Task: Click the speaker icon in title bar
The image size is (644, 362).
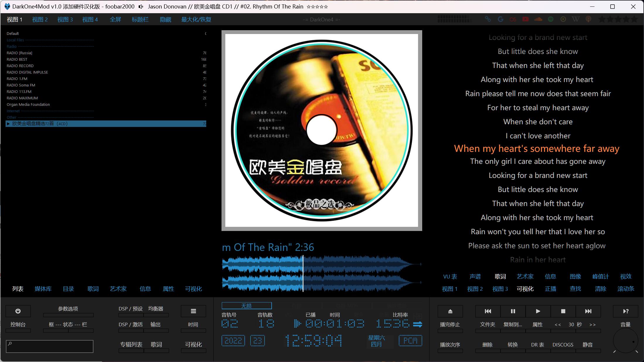Action: tap(141, 6)
